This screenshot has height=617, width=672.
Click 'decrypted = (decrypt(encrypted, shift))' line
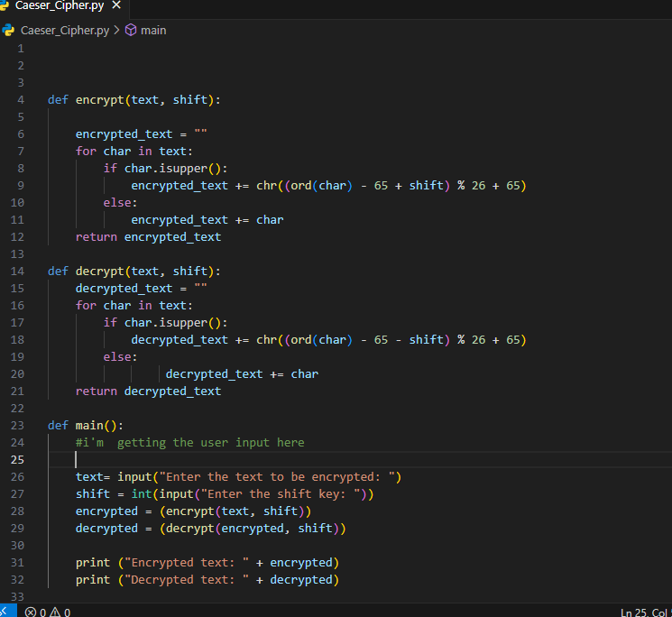point(211,529)
